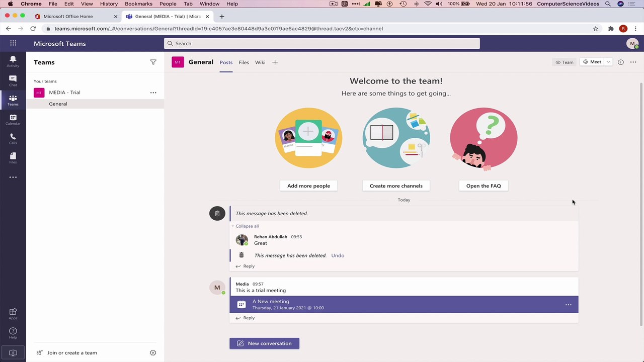644x362 pixels.
Task: Open the General channel MT avatar
Action: (x=178, y=62)
